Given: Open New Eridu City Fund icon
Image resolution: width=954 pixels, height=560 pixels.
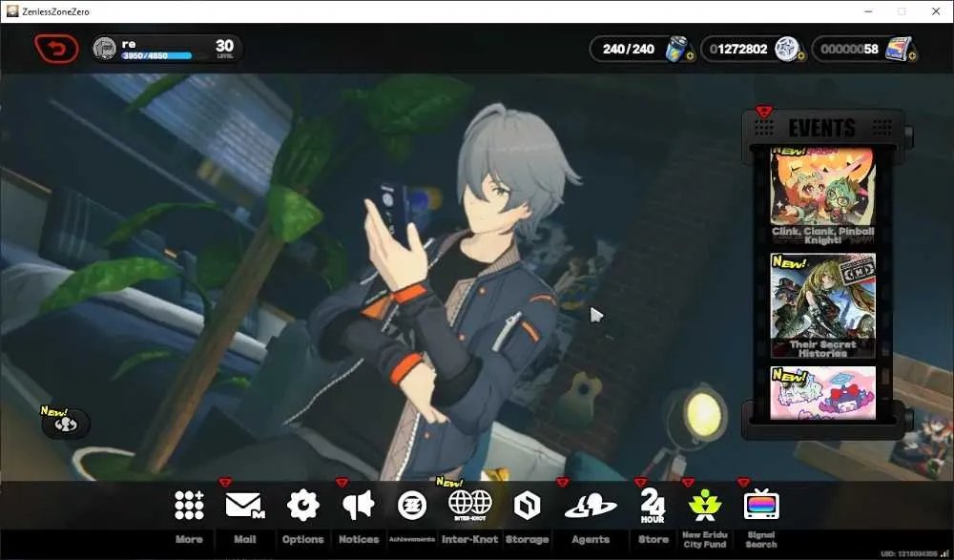Looking at the screenshot, I should (705, 506).
